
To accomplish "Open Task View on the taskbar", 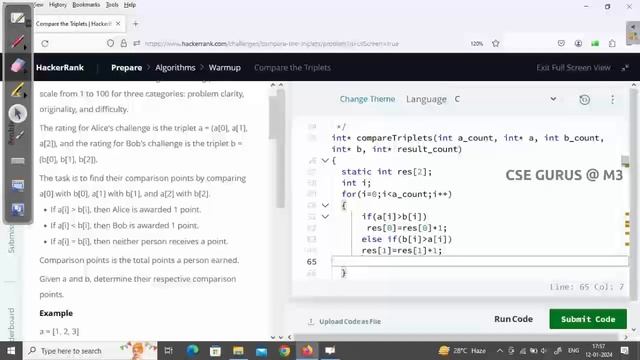I will pos(168,351).
